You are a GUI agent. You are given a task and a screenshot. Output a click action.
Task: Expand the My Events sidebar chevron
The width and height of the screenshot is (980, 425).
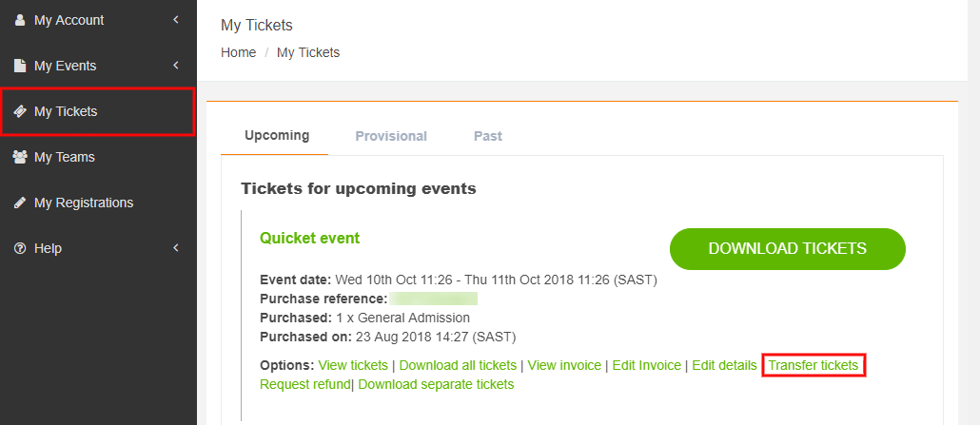176,66
